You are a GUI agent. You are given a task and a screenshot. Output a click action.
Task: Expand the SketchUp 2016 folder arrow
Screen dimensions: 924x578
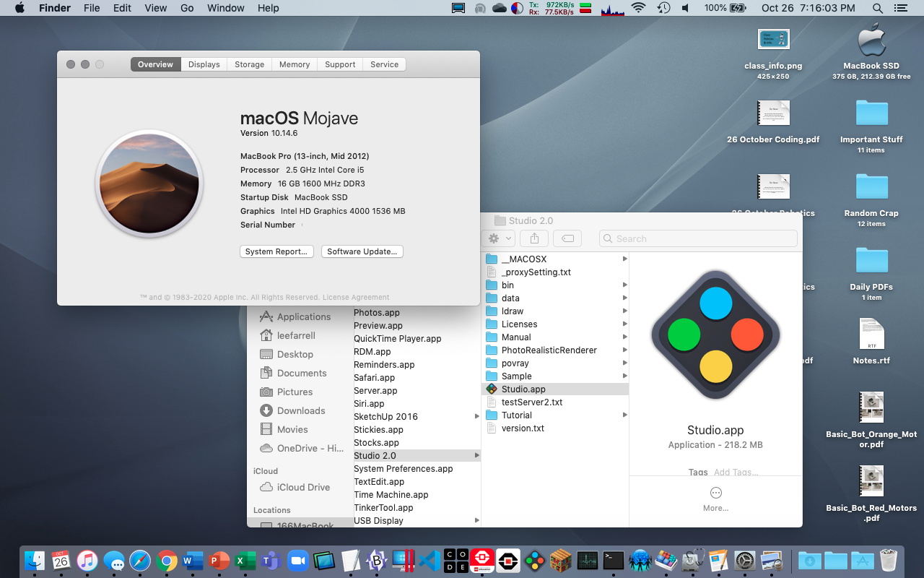coord(476,417)
